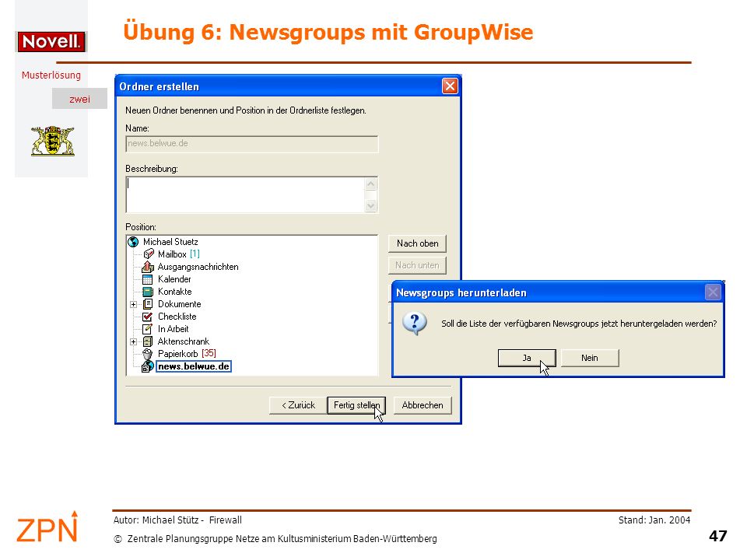The image size is (747, 560).
Task: Click the Name field with news.belwue.de
Action: click(252, 144)
